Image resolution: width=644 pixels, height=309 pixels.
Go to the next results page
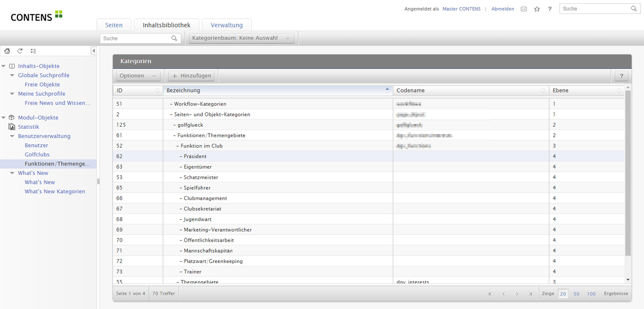[517, 294]
